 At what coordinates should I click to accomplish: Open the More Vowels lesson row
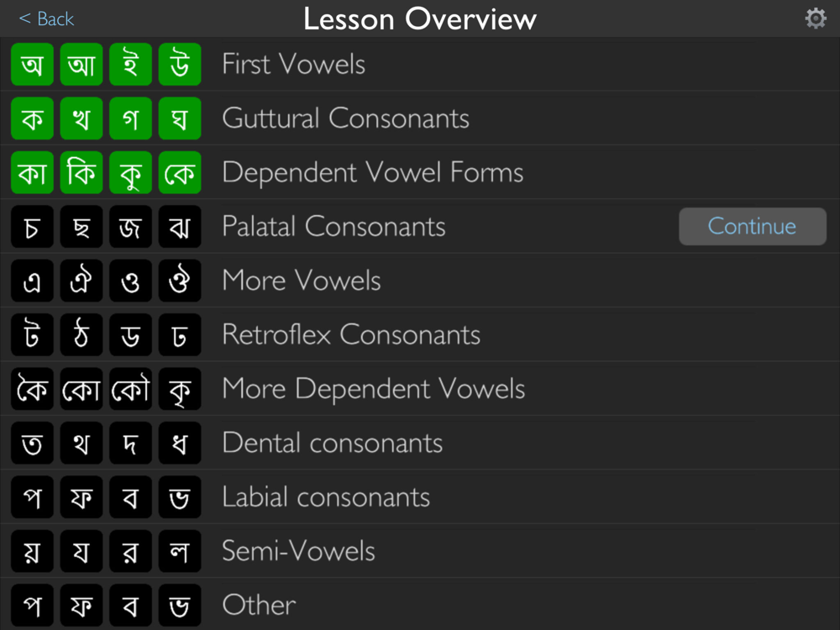tap(420, 281)
